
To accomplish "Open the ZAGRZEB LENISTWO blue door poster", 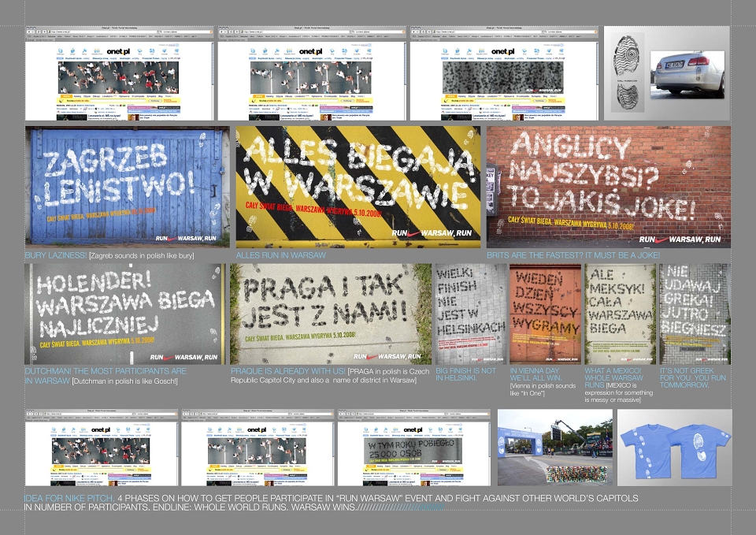I will tap(128, 187).
